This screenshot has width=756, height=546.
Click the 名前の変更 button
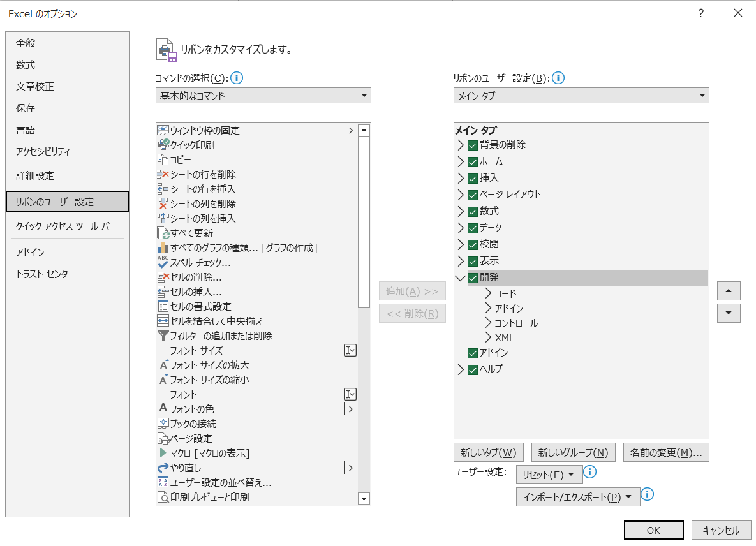click(x=666, y=452)
